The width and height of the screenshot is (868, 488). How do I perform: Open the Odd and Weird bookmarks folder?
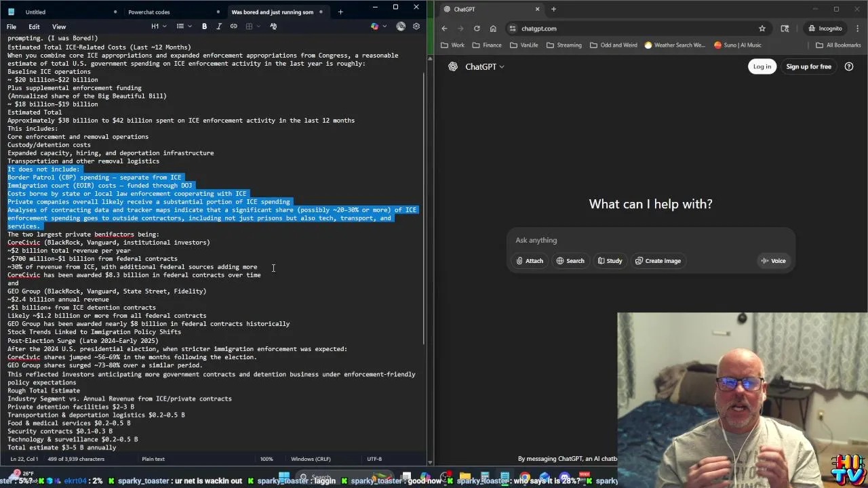614,45
